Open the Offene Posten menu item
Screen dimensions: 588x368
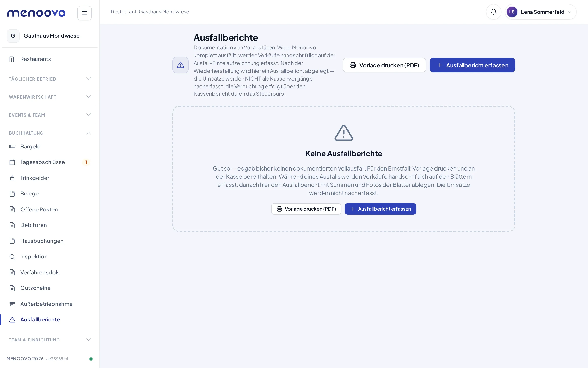[50, 210]
